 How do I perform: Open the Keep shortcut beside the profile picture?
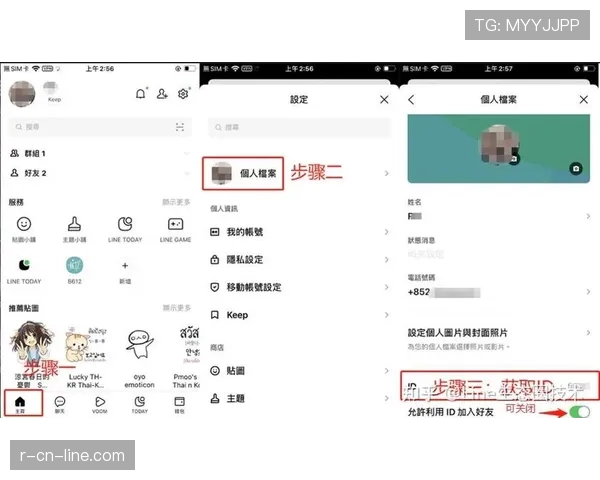(x=54, y=92)
